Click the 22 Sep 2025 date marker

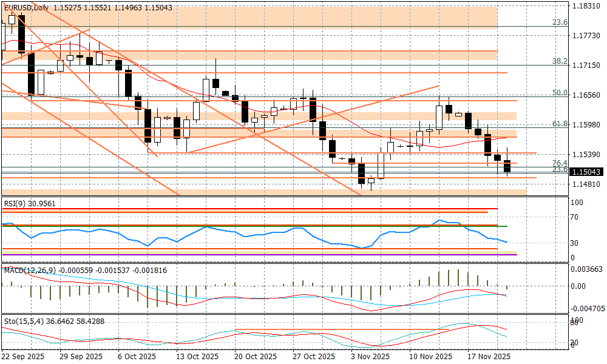23,356
